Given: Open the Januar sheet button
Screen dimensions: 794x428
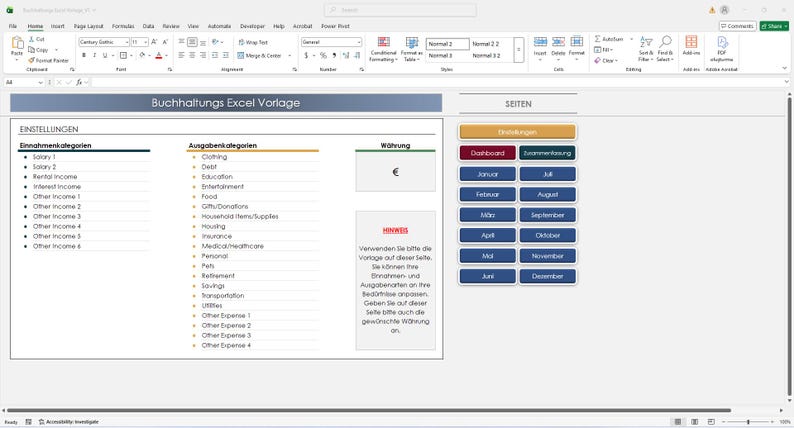Looking at the screenshot, I should (488, 174).
